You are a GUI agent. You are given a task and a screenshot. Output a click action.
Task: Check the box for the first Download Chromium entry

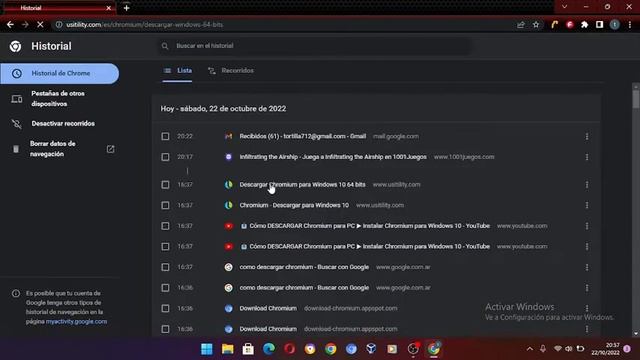(165, 308)
